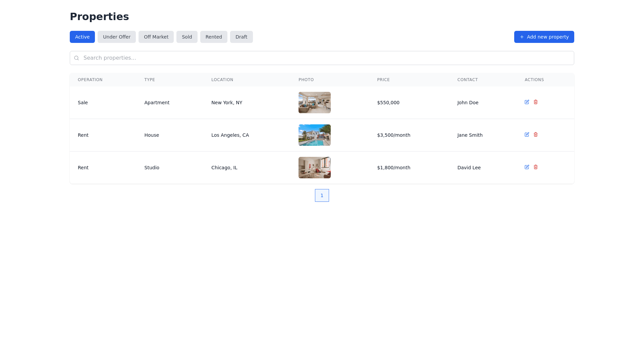Image resolution: width=644 pixels, height=362 pixels.
Task: Edit the Chicago studio listing
Action: click(x=527, y=167)
